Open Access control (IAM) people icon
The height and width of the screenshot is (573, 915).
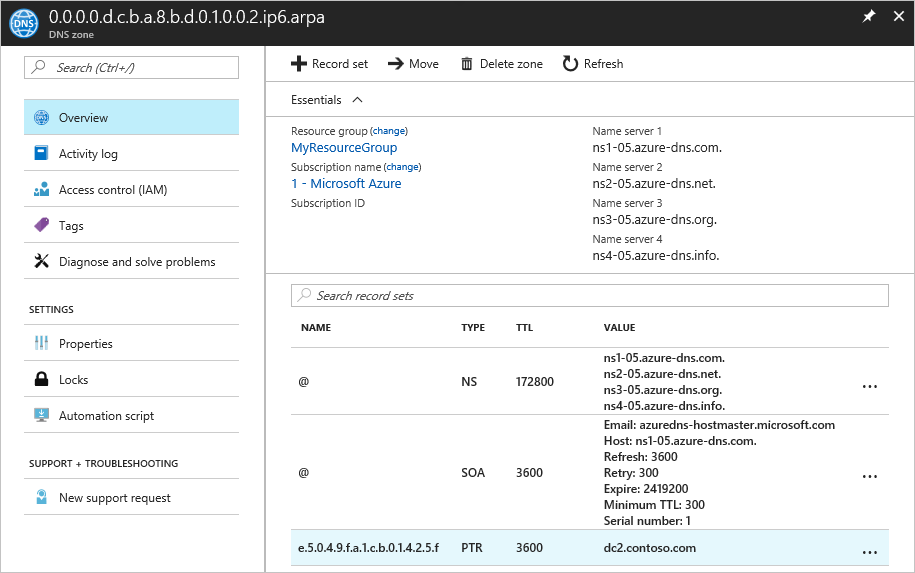pos(41,189)
